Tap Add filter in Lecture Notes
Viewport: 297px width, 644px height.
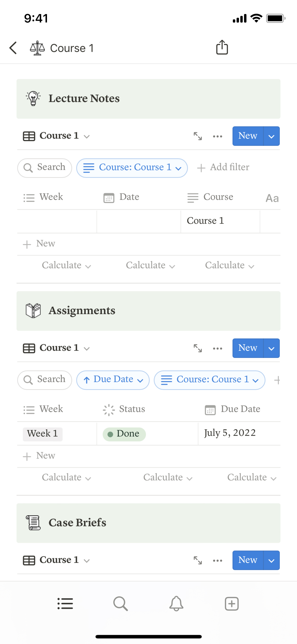tap(223, 167)
